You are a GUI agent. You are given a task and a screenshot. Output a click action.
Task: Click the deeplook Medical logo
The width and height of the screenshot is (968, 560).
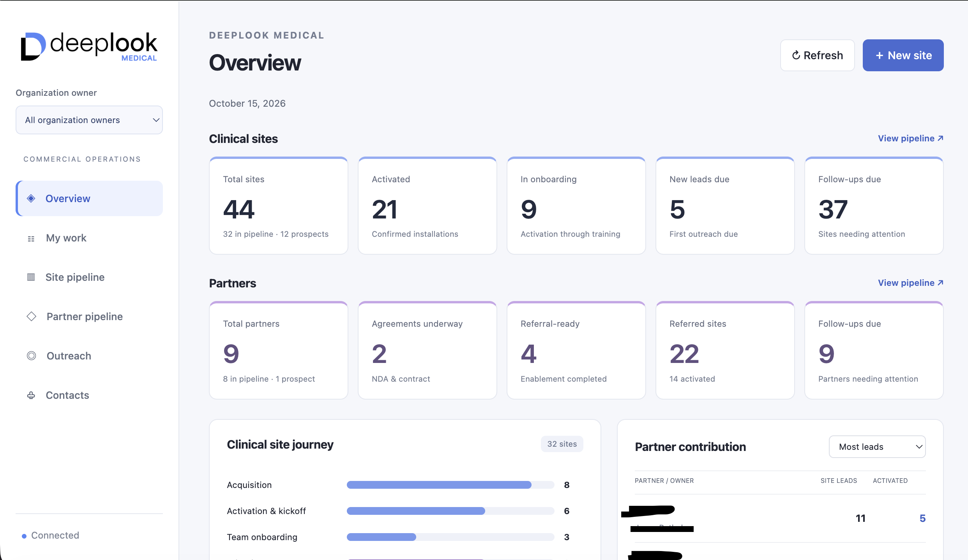[89, 47]
